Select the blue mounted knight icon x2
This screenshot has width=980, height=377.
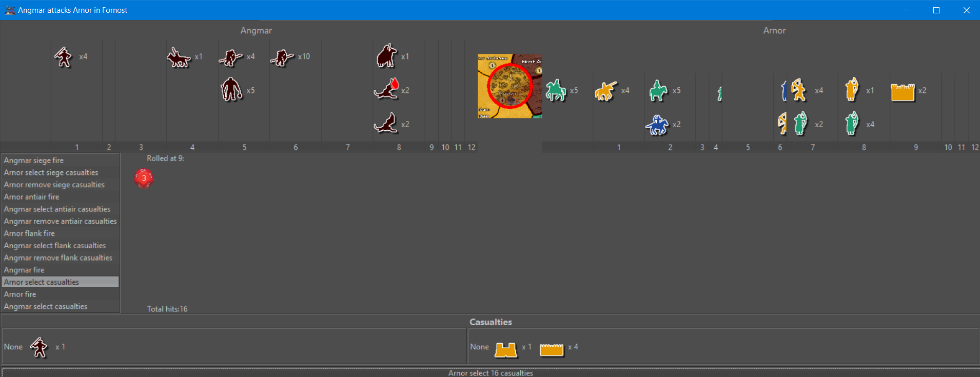657,125
